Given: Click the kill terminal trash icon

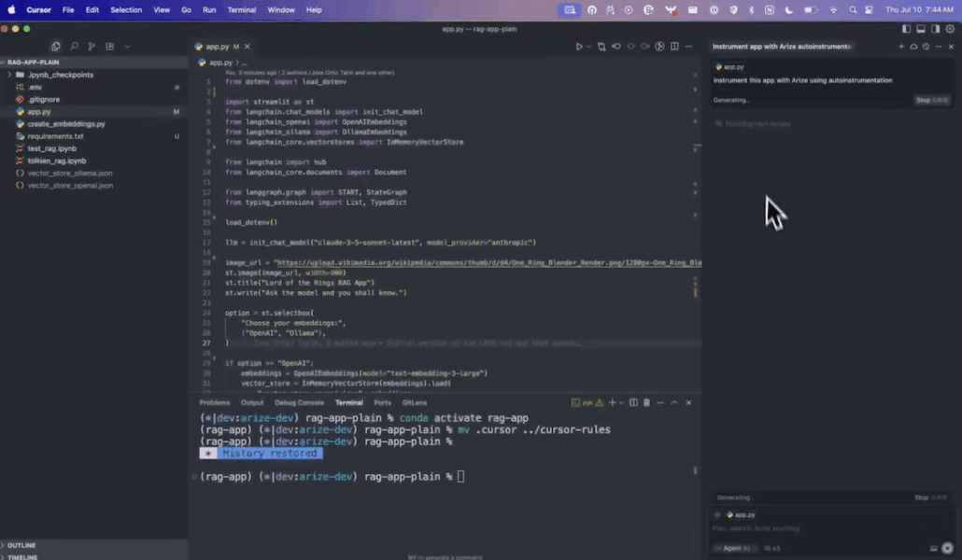Looking at the screenshot, I should pyautogui.click(x=646, y=400).
